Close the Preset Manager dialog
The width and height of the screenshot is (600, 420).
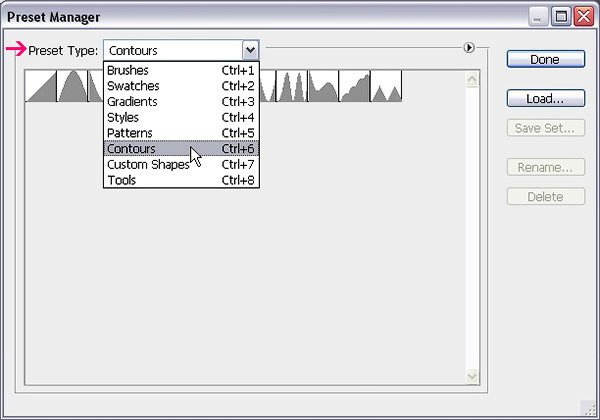pos(584,17)
